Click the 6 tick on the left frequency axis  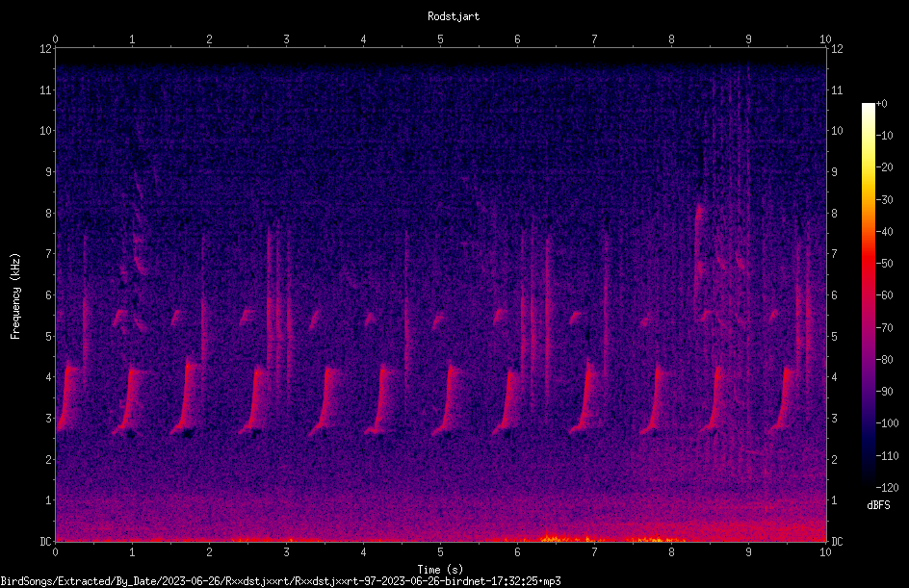coord(49,294)
